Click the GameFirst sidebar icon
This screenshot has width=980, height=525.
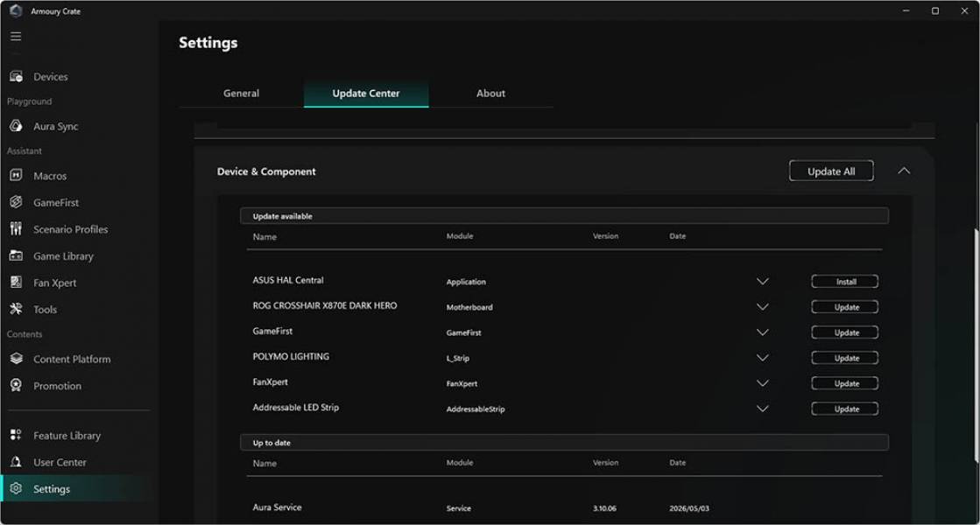[x=17, y=202]
